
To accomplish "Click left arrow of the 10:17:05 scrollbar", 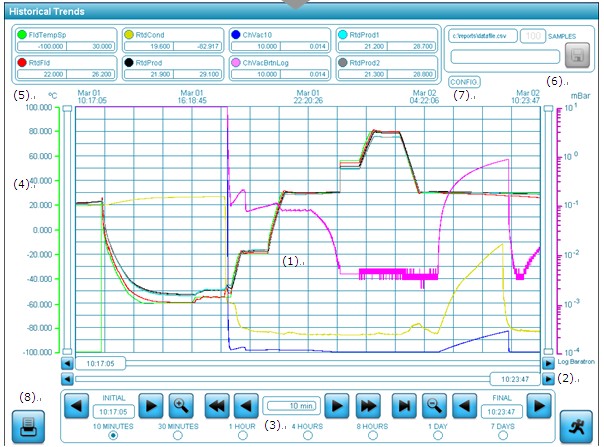I will 67,363.
